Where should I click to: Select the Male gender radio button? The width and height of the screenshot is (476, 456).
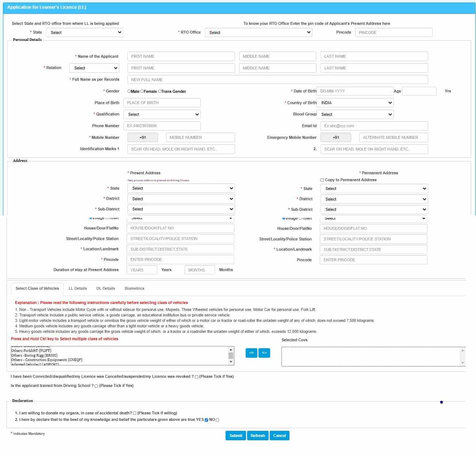pyautogui.click(x=129, y=91)
